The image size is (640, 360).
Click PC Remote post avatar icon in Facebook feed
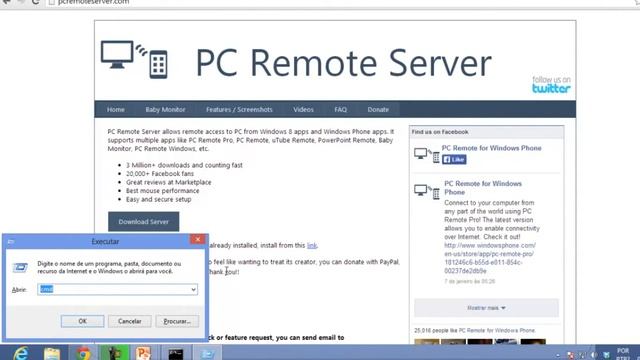pos(427,191)
